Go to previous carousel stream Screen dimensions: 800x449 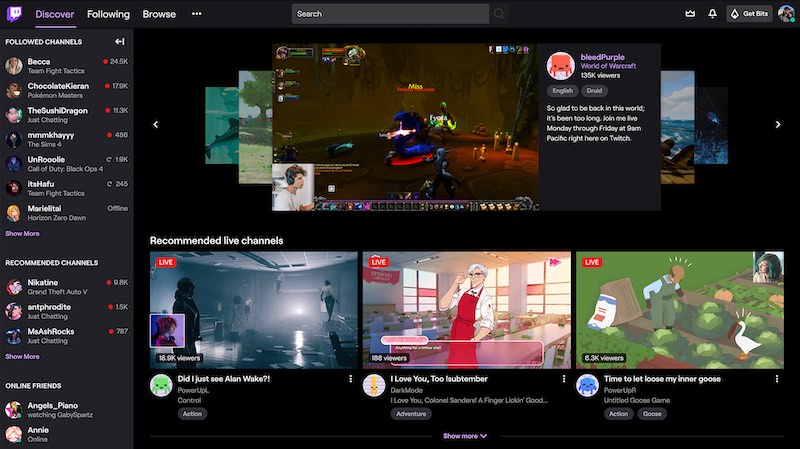coord(156,124)
